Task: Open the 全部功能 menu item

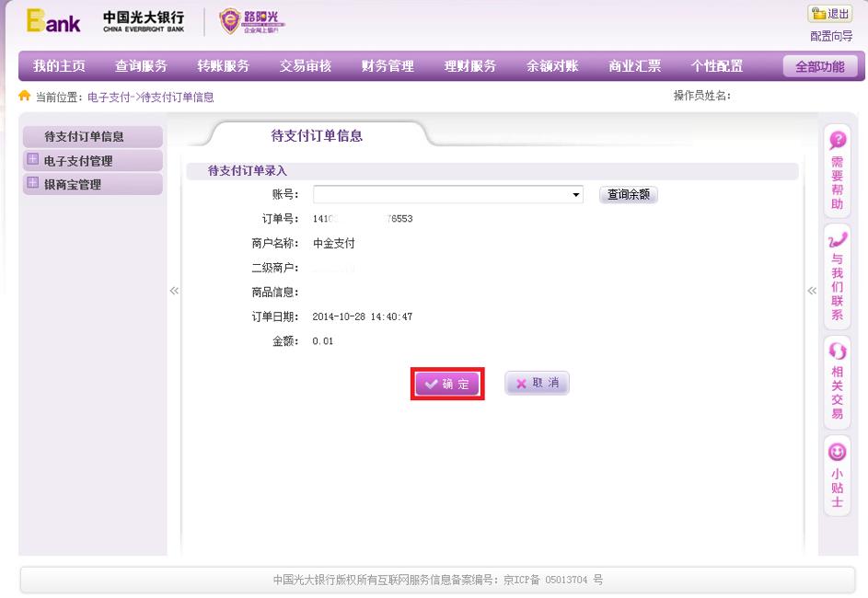Action: point(820,65)
